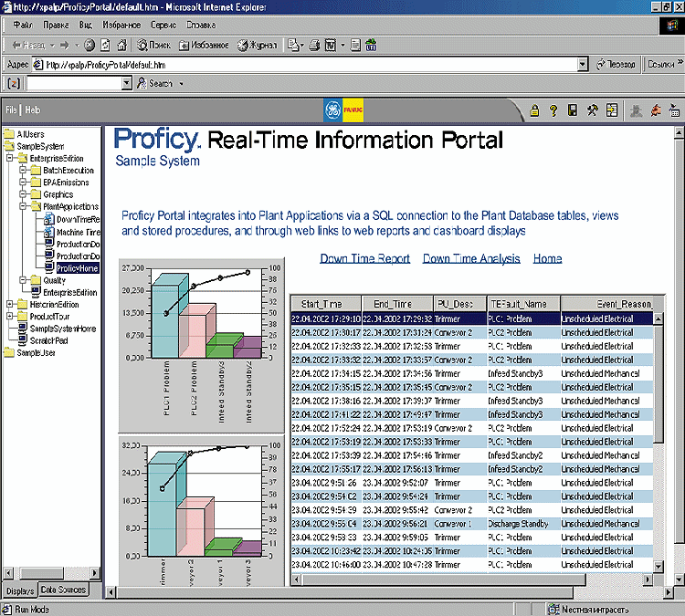The image size is (685, 616).
Task: Open the portal File menu
Action: [x=11, y=110]
